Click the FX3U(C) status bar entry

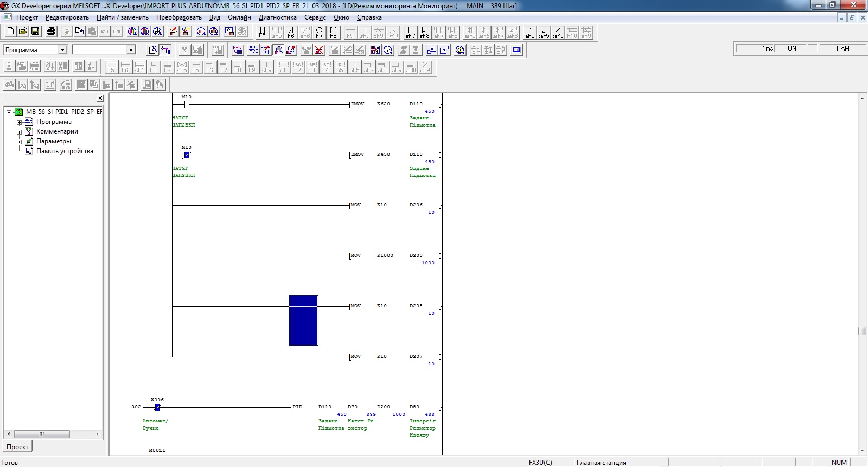551,463
